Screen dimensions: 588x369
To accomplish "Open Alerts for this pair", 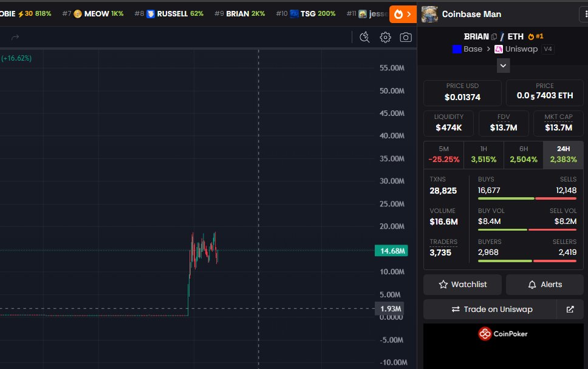I will tap(544, 284).
